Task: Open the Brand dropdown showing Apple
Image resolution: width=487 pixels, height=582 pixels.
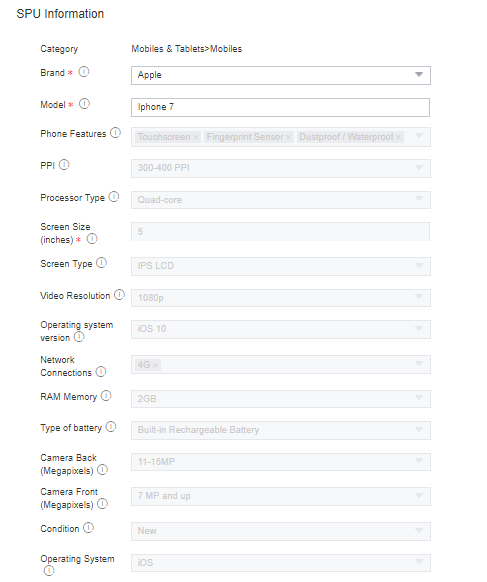Action: 281,75
